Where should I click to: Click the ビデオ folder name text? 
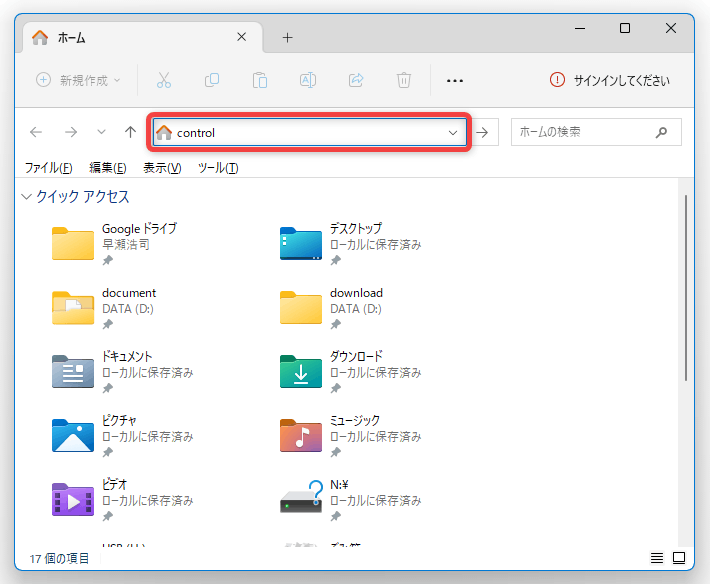click(115, 484)
